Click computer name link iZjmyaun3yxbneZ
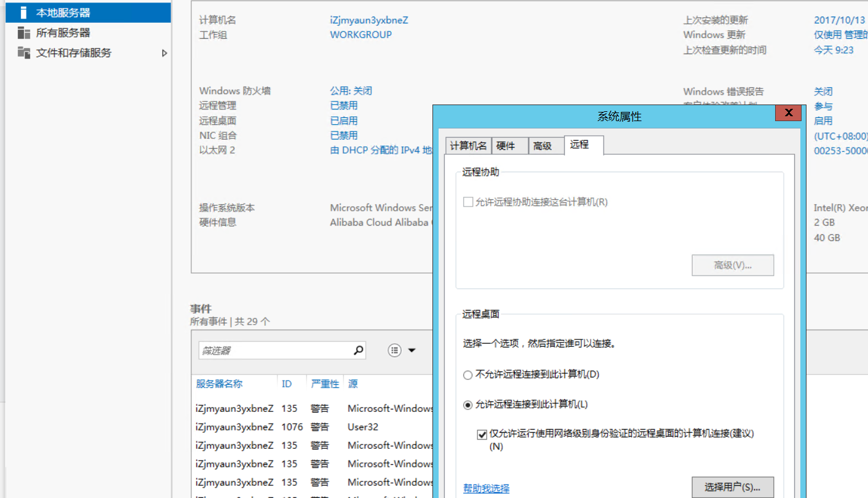 click(x=368, y=20)
